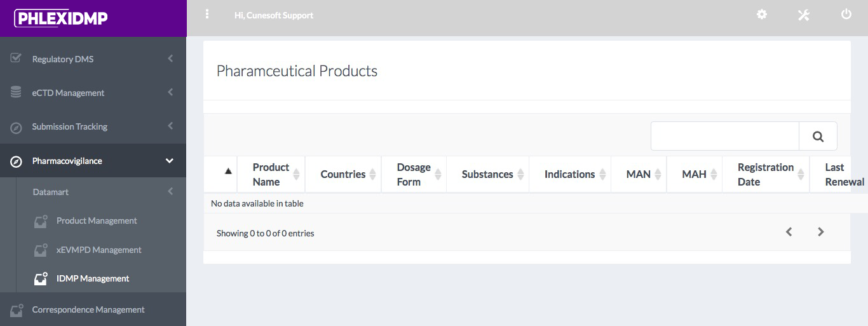Sort table by Indications

coord(569,174)
